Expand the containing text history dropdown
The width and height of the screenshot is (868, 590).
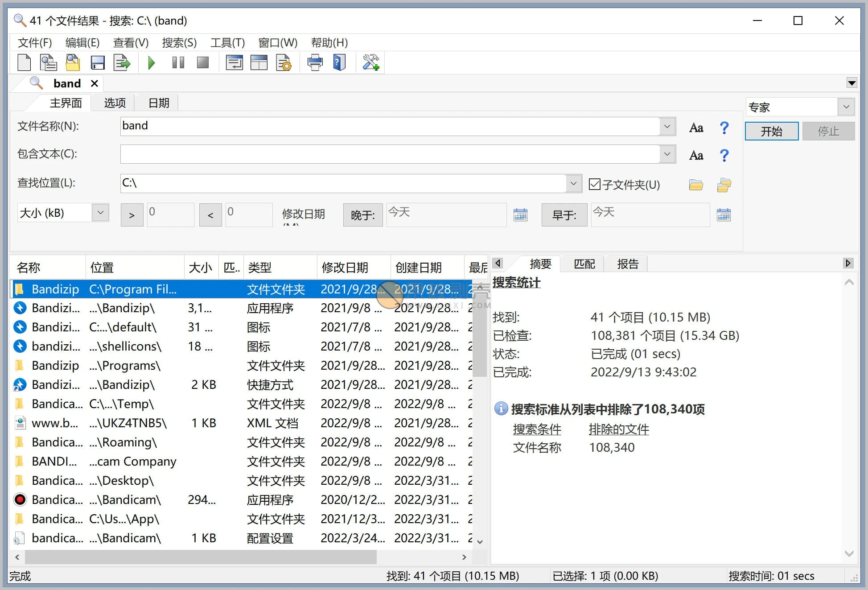pos(667,154)
